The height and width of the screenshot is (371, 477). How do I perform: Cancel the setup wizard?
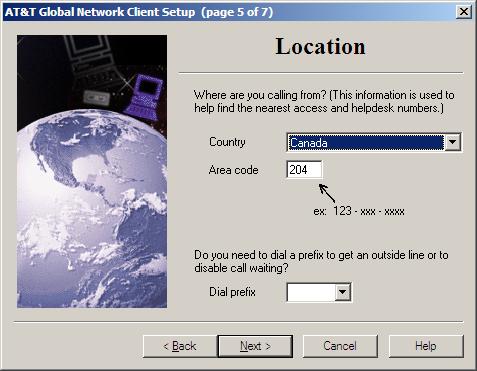[x=340, y=346]
